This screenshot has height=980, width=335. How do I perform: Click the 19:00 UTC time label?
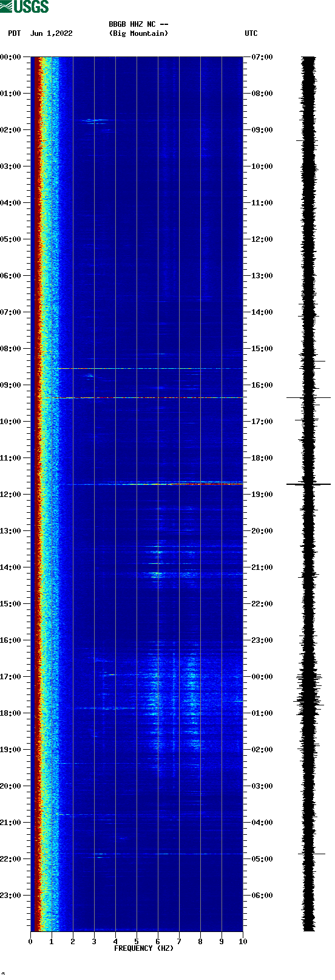pyautogui.click(x=262, y=495)
